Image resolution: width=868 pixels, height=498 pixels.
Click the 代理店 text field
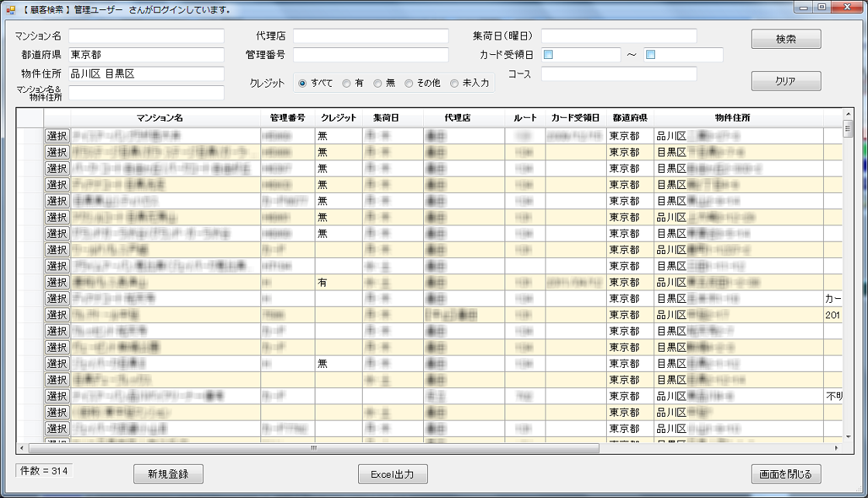[x=370, y=36]
